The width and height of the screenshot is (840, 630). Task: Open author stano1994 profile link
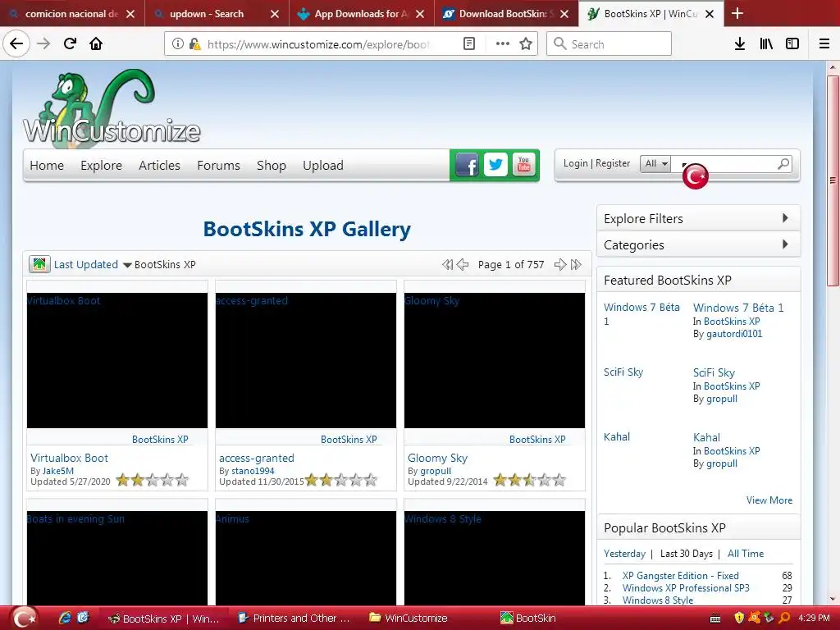pyautogui.click(x=253, y=471)
